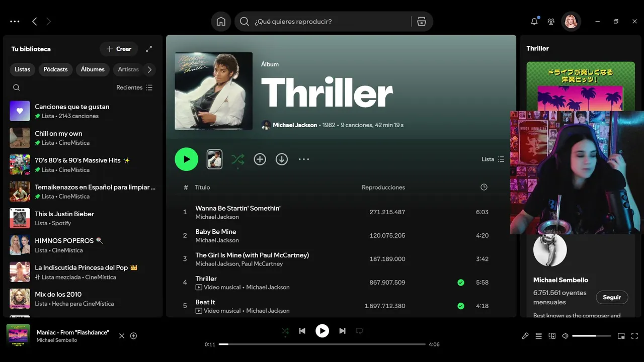Open Canciones que te gustan playlist

tap(83, 111)
